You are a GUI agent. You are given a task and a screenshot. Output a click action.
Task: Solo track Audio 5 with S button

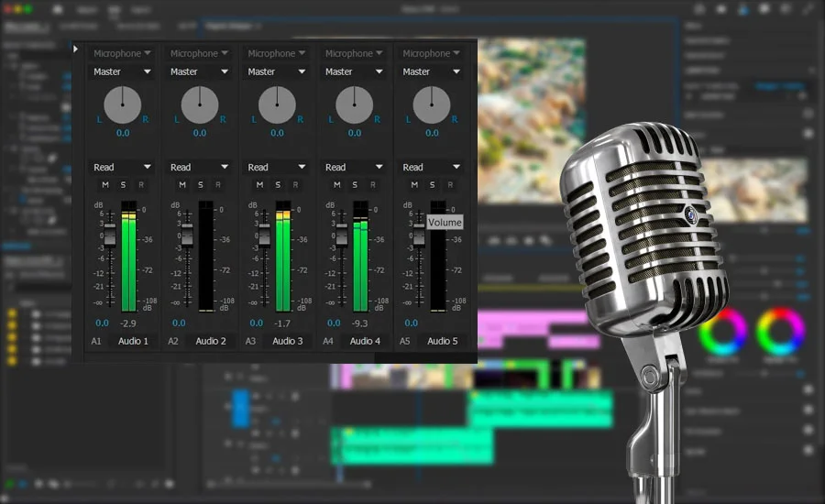433,185
